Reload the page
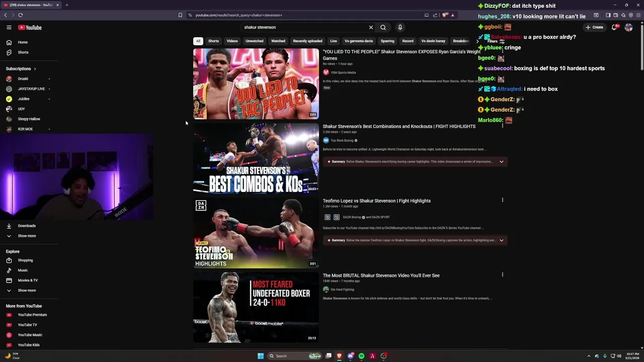Screen dimensions: 644x362 tap(21, 15)
